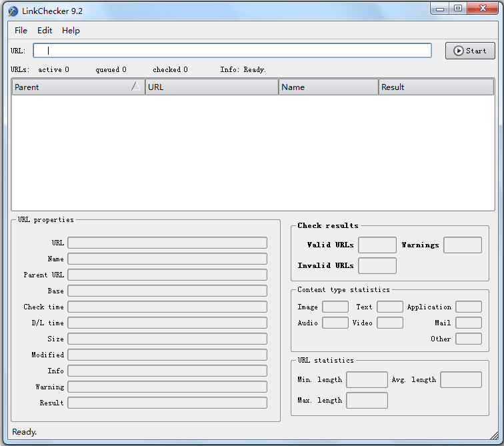
Task: Click the Valid URLs count field
Action: [377, 245]
